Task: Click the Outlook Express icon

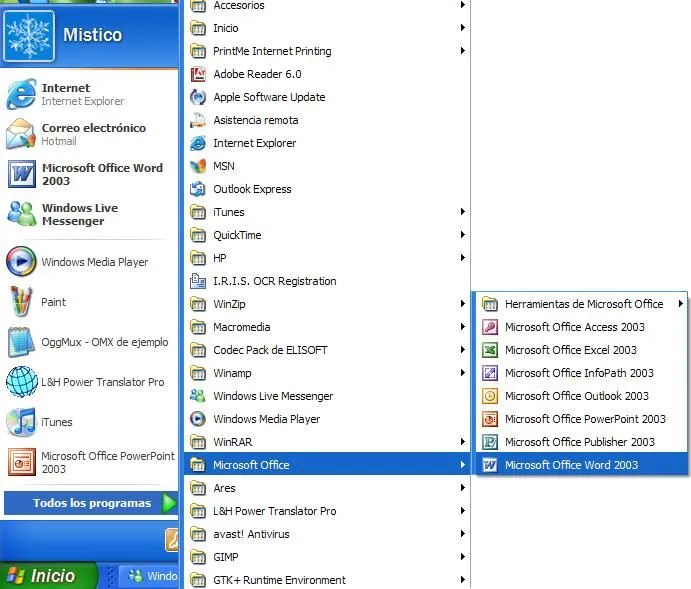Action: 198,189
